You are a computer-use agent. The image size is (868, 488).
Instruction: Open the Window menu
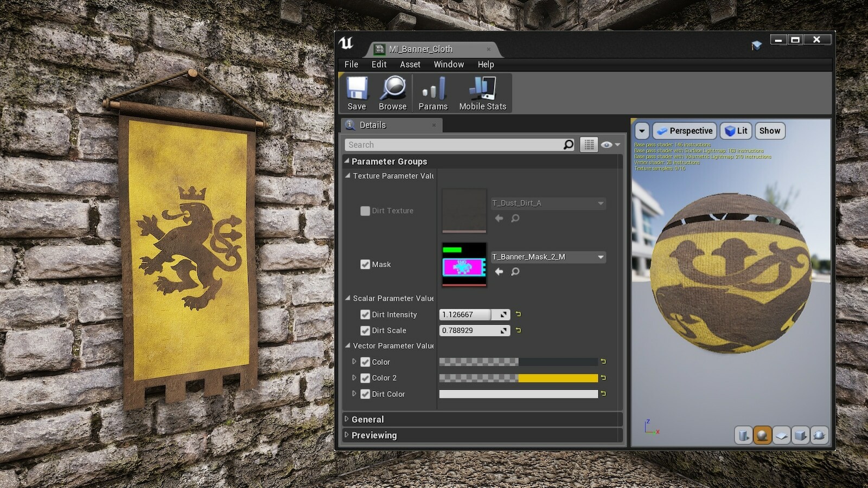point(449,65)
